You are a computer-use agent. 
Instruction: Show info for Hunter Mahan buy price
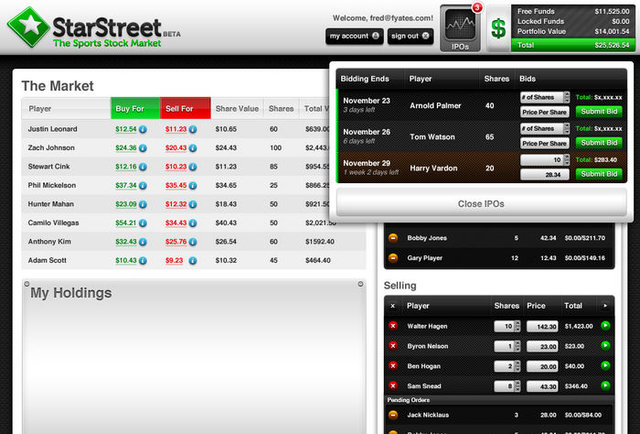coord(143,205)
